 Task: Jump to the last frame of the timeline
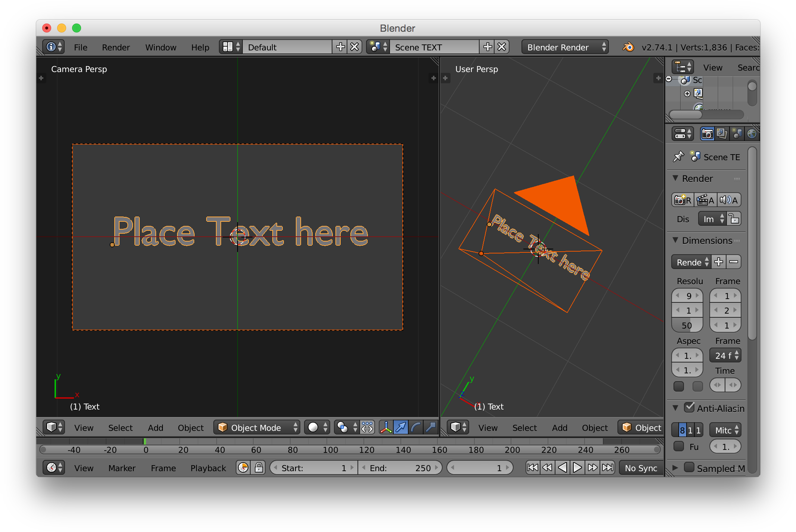point(608,467)
